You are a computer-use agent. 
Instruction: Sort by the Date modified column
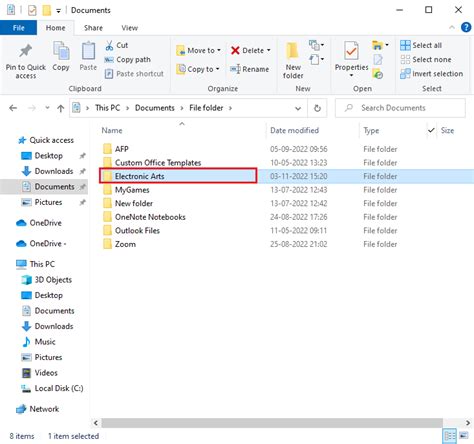(x=294, y=130)
